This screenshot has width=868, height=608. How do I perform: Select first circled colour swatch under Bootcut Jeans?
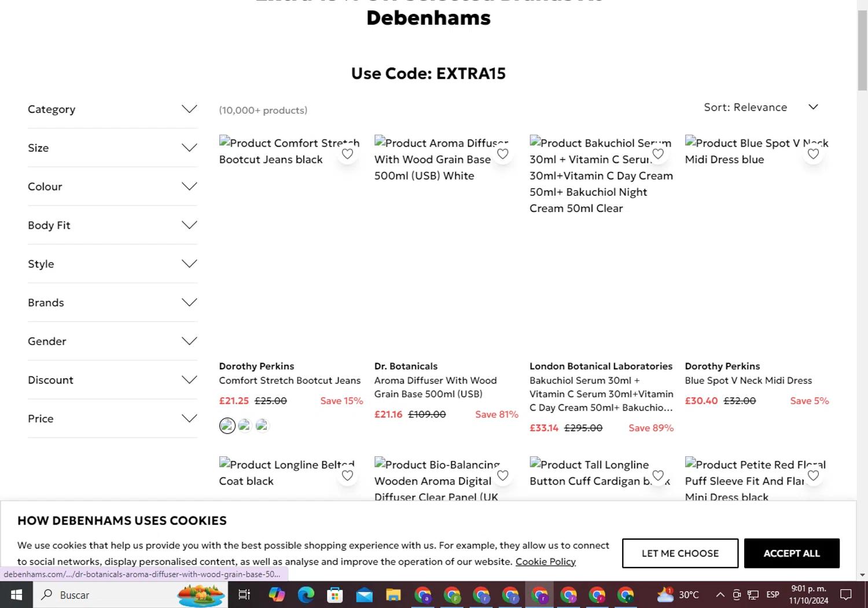(227, 426)
